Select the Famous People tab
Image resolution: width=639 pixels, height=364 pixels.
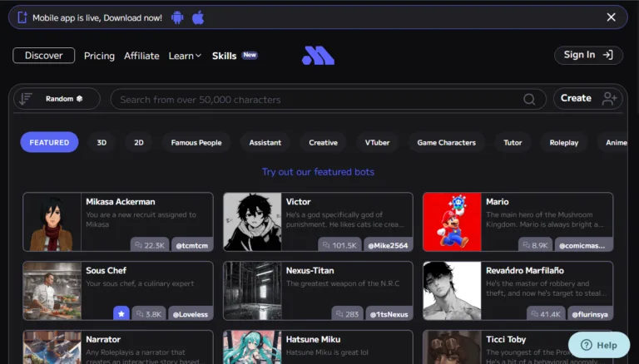[x=196, y=142]
